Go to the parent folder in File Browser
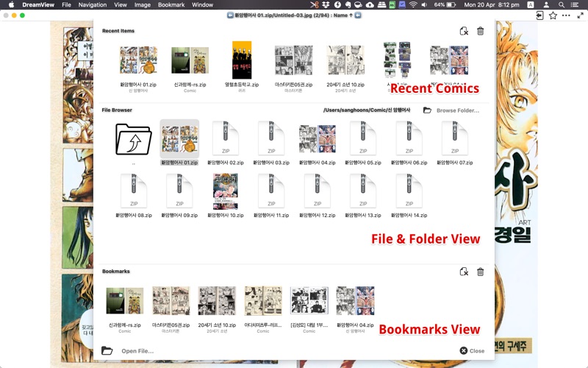The image size is (588, 368). tap(134, 139)
